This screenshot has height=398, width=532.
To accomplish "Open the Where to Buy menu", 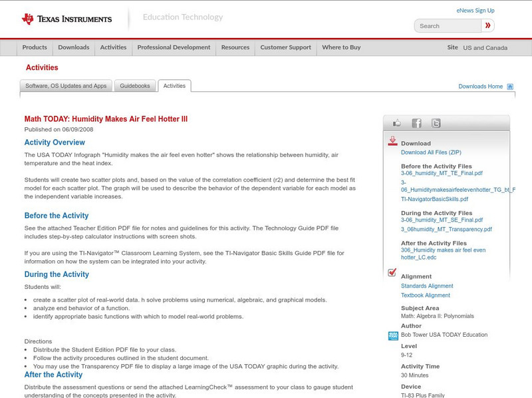I will tap(341, 47).
